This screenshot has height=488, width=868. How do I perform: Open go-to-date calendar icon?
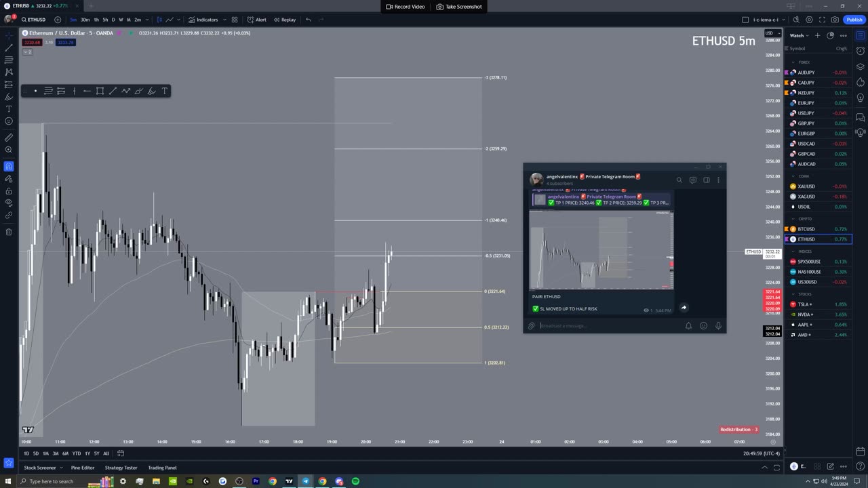click(121, 453)
